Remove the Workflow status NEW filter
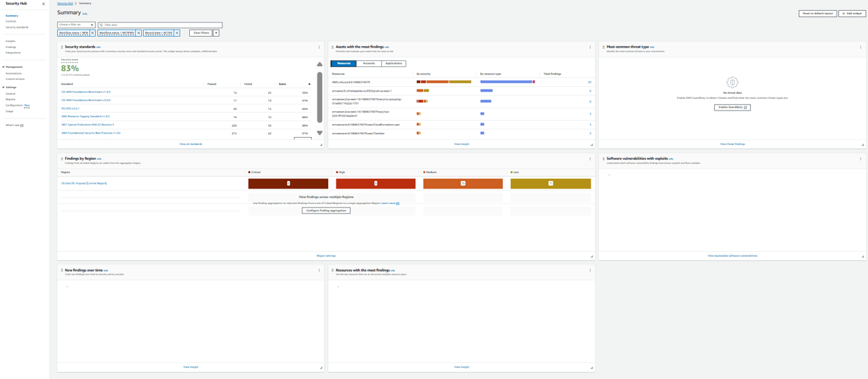 pyautogui.click(x=93, y=33)
